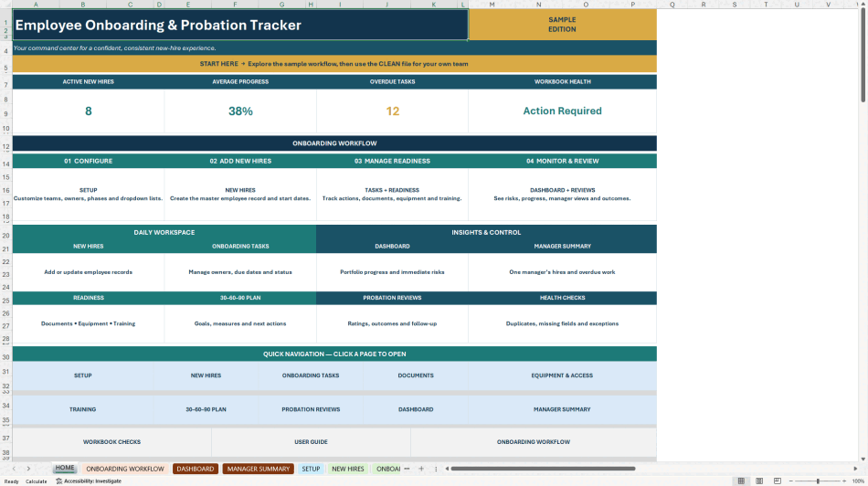This screenshot has height=486, width=868.
Task: Select the START HERE banner cell
Action: (334, 64)
